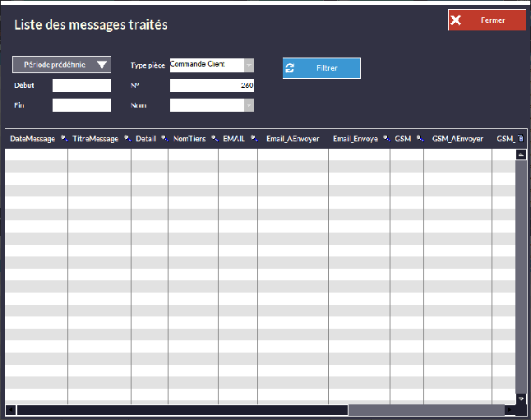Expand the Type pièce combo box
This screenshot has width=531, height=420.
(x=248, y=65)
